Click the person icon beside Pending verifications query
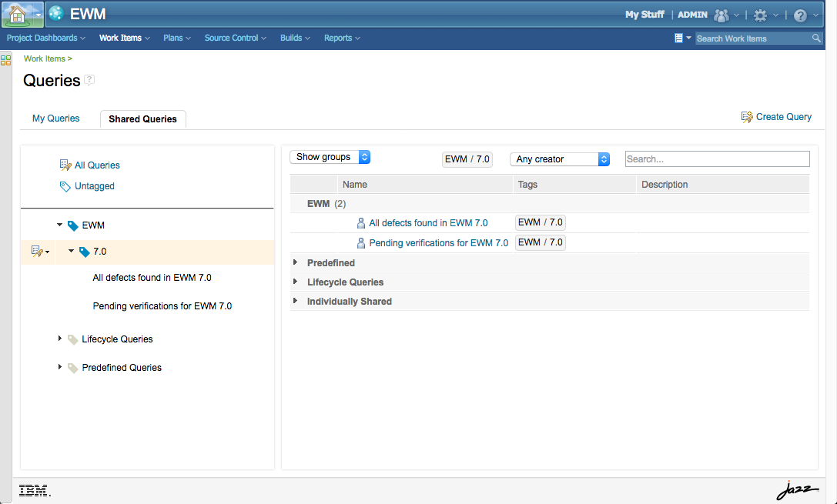837x504 pixels. pyautogui.click(x=361, y=242)
